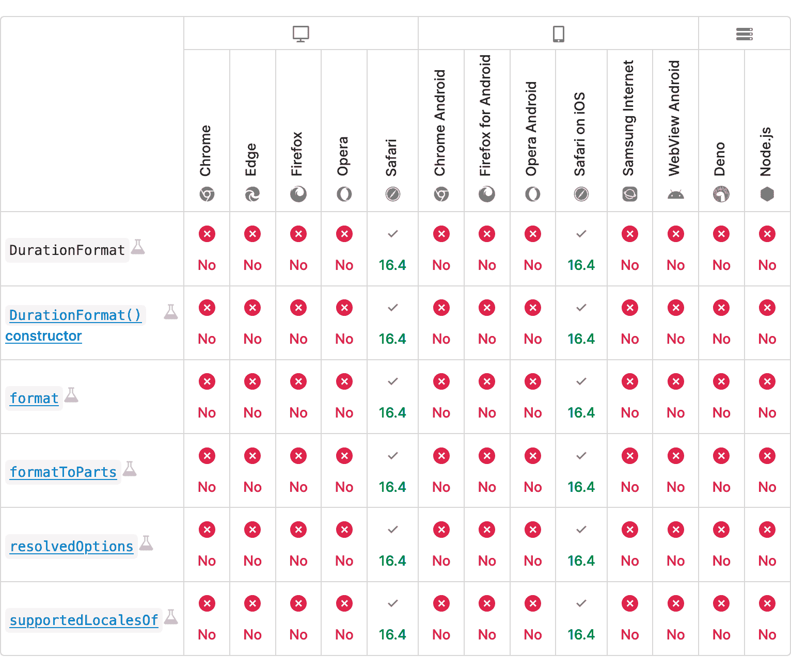Click the mobile platform icon in header

pyautogui.click(x=558, y=34)
